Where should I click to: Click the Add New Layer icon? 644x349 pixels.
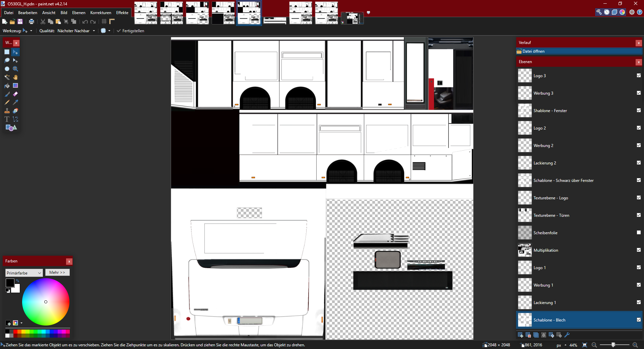coord(521,335)
